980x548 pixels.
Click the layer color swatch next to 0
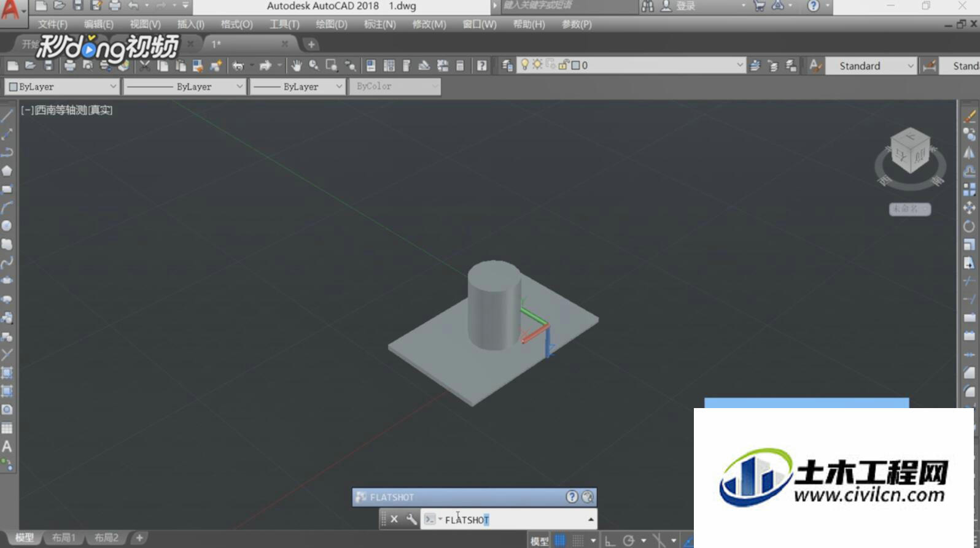pos(575,65)
